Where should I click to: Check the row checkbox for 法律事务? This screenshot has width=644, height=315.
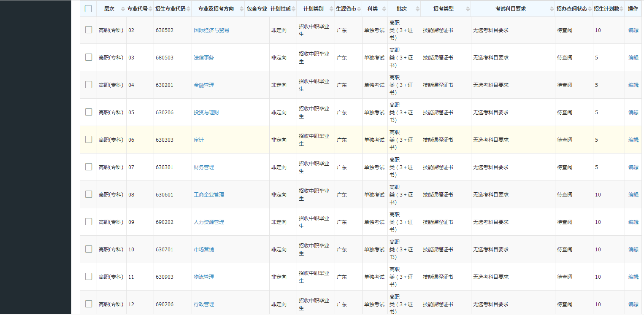coord(89,57)
